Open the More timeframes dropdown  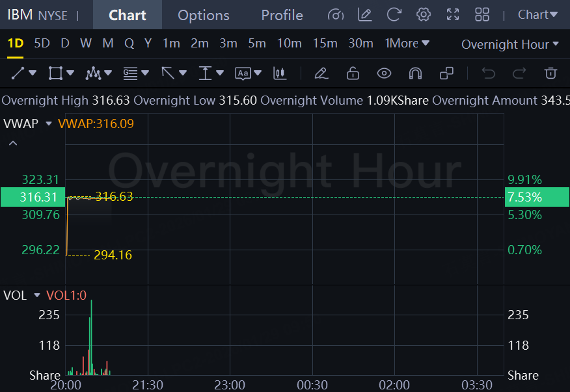pos(407,44)
